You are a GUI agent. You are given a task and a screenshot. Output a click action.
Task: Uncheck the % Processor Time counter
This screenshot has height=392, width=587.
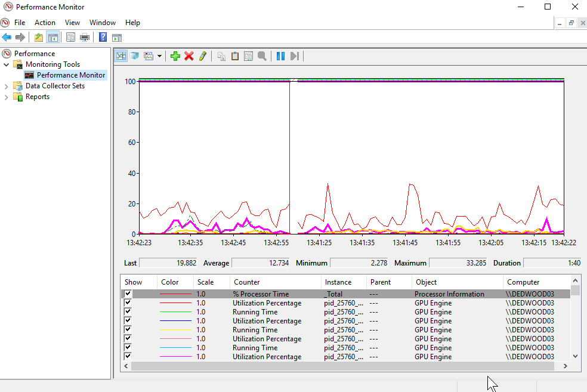coord(127,294)
